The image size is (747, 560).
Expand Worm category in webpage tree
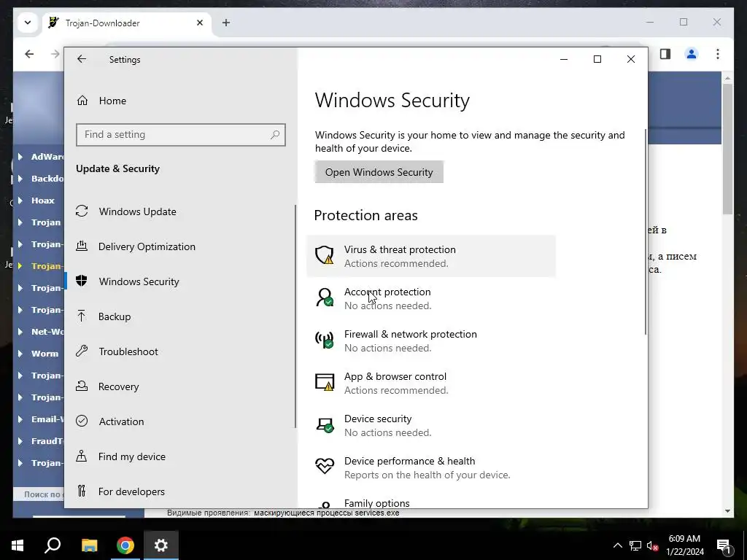[x=20, y=354]
